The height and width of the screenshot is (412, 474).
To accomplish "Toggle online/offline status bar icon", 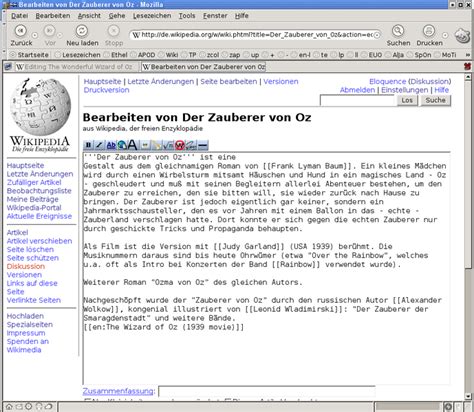I will [448, 407].
